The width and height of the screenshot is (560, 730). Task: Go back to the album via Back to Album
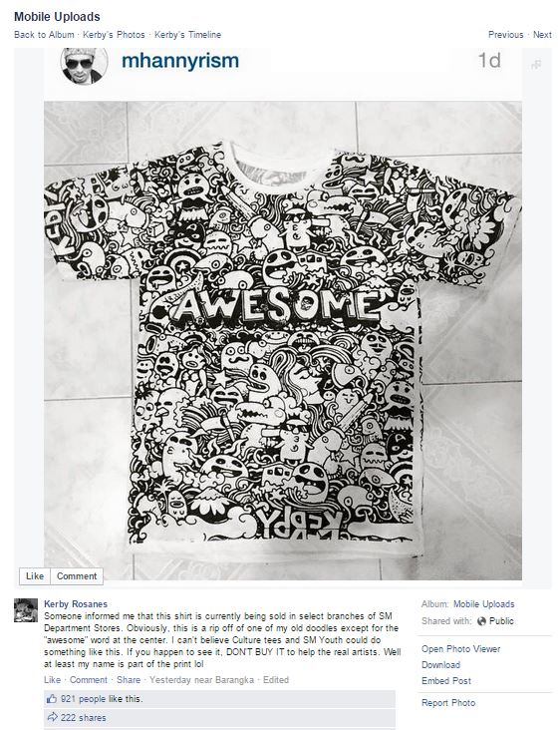point(44,35)
